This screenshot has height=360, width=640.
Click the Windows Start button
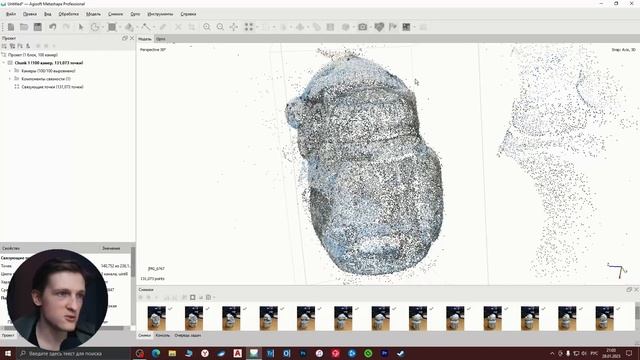click(8, 353)
